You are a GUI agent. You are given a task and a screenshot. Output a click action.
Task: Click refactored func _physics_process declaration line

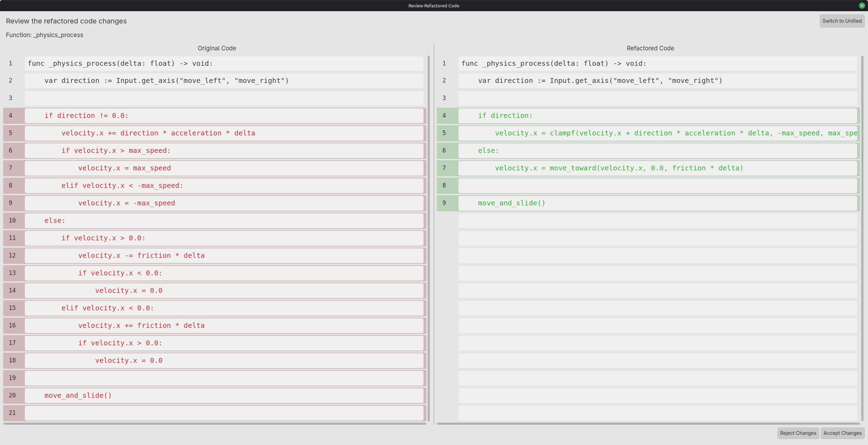(658, 64)
